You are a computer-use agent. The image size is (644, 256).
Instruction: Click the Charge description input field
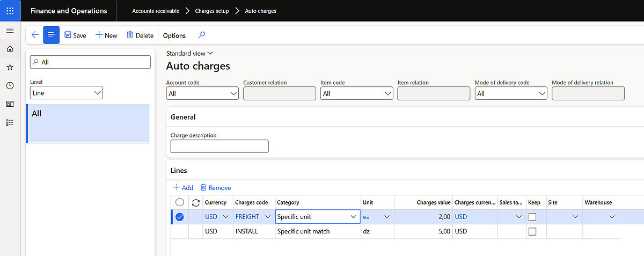(219, 146)
